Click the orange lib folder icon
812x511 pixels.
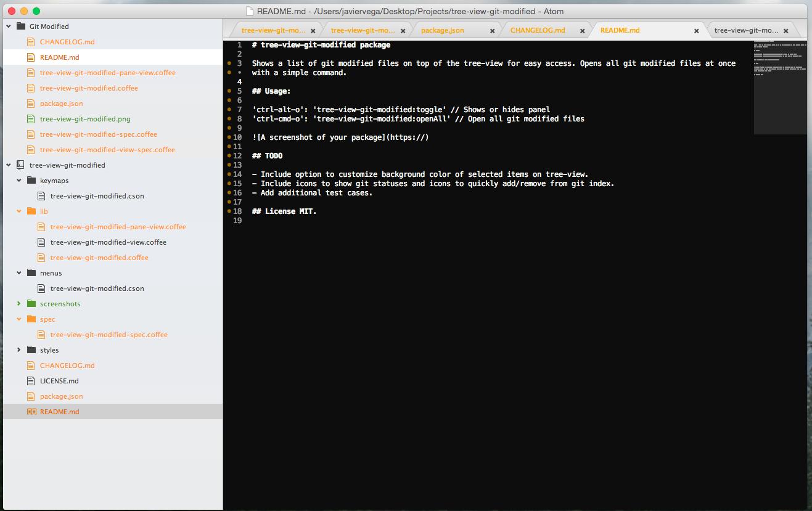click(31, 211)
